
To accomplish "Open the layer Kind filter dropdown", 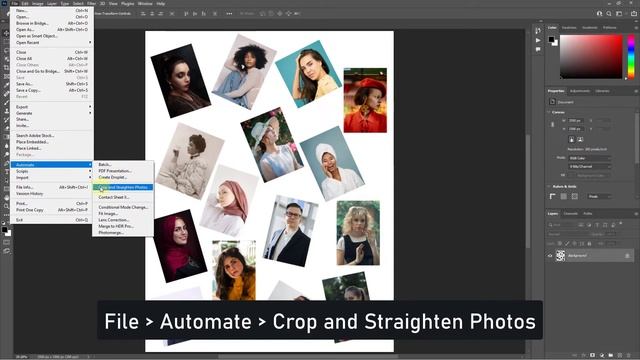I will point(562,225).
